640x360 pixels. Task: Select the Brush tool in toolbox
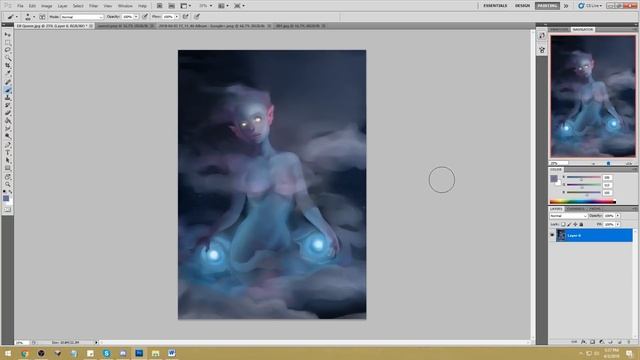[x=8, y=90]
